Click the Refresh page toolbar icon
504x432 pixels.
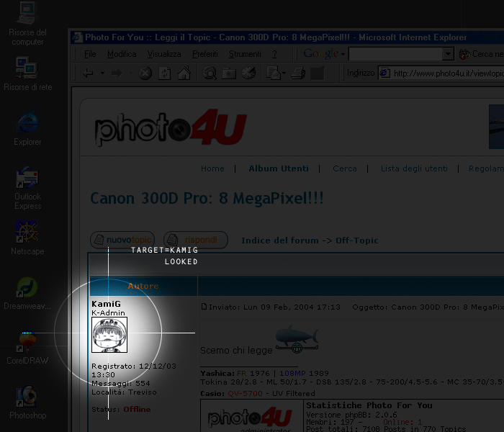165,73
